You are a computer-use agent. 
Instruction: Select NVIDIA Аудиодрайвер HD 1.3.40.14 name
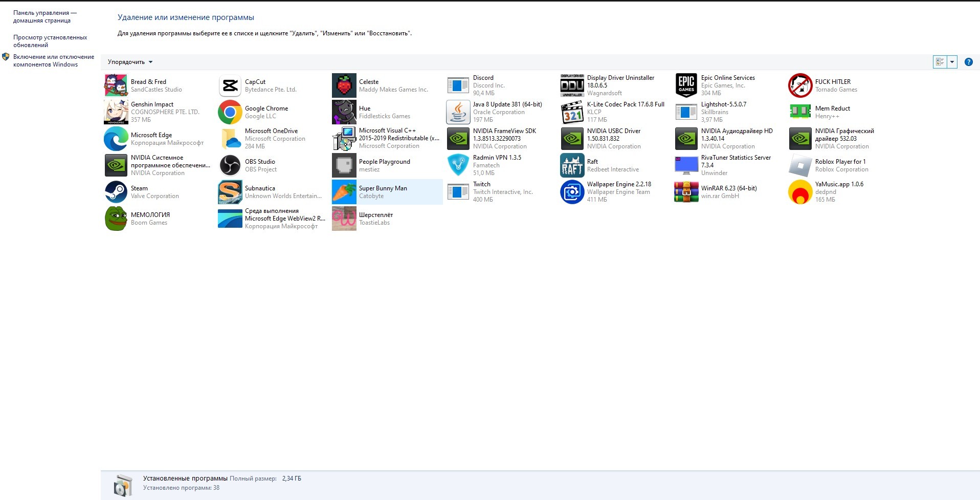(x=737, y=135)
